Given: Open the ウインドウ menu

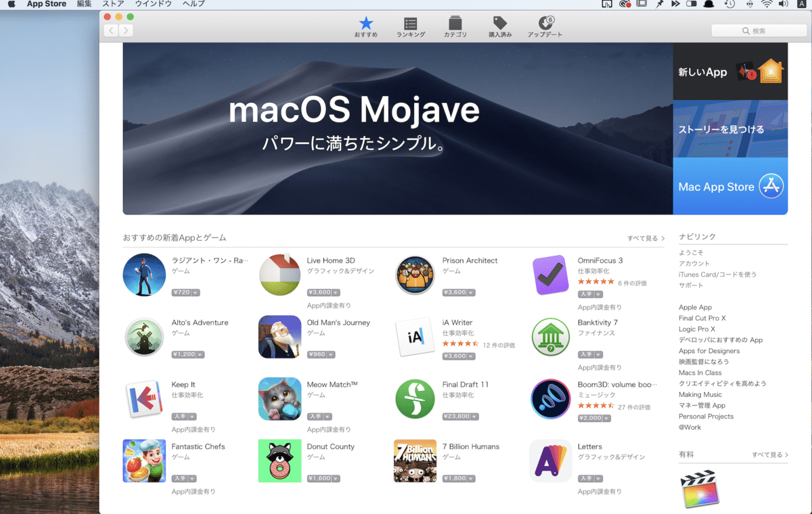Looking at the screenshot, I should coord(154,4).
